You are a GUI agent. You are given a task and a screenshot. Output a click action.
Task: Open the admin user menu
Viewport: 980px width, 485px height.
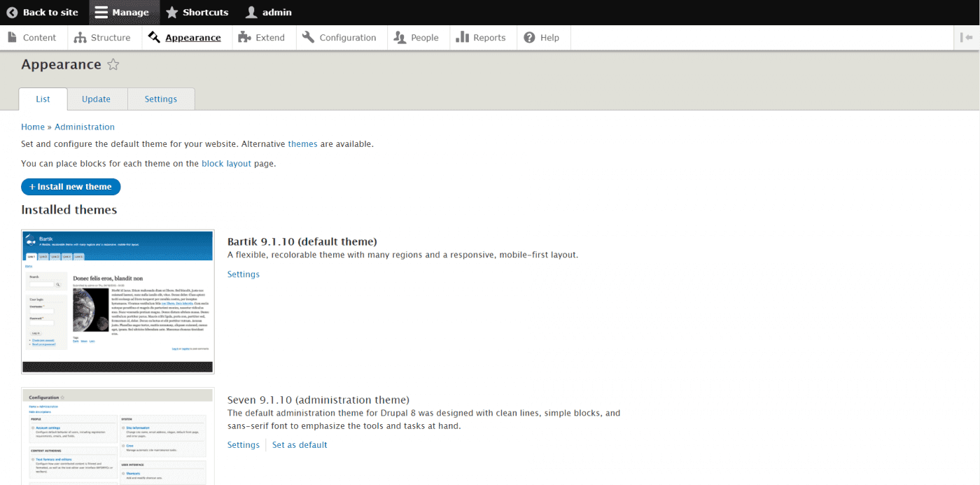(x=269, y=13)
